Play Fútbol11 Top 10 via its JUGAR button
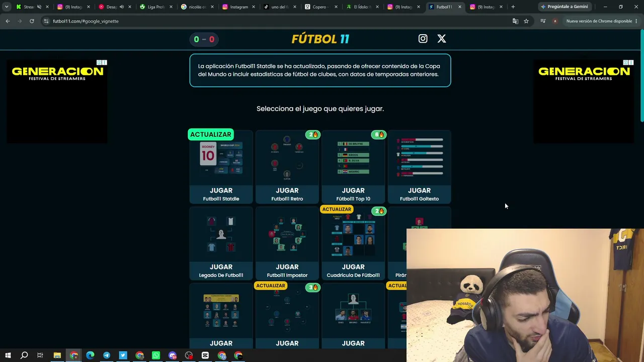This screenshot has height=362, width=644. pos(353,191)
